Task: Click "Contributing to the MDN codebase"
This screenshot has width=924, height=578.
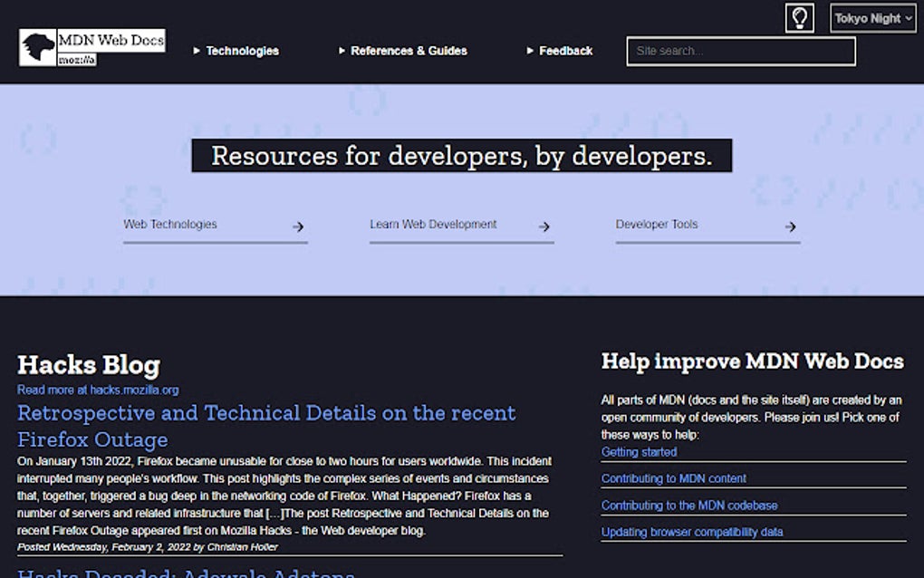Action: (x=689, y=505)
